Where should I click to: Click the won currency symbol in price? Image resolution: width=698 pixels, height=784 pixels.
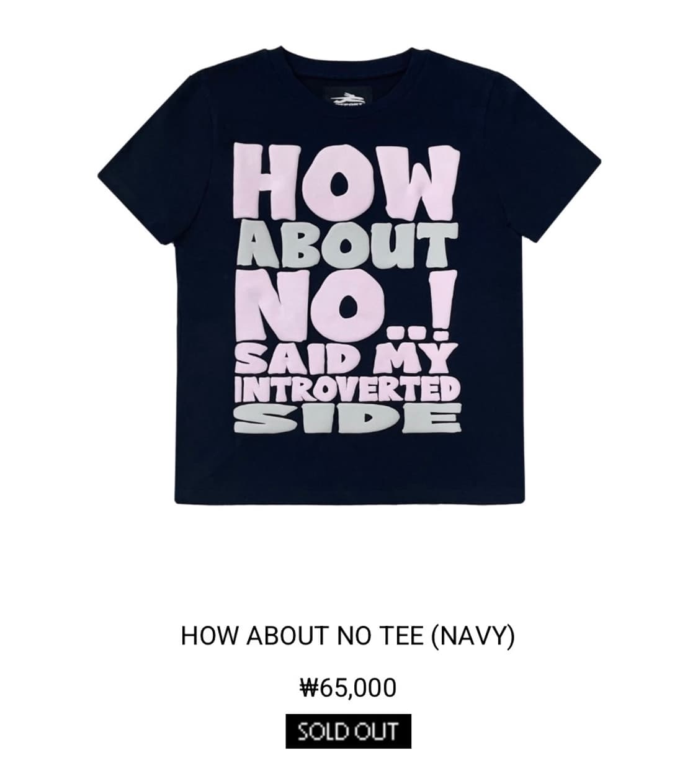pos(308,688)
